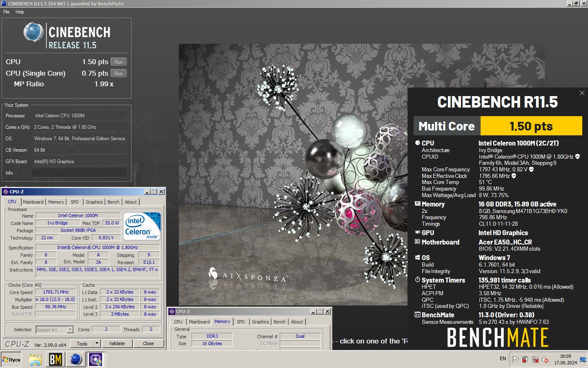Click the BenchMate version section icon
588x368 pixels.
point(418,315)
